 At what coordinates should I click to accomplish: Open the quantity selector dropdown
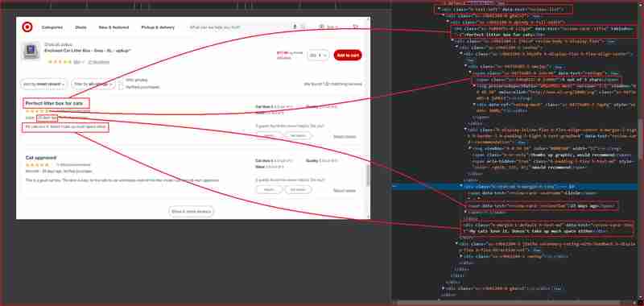click(x=318, y=55)
